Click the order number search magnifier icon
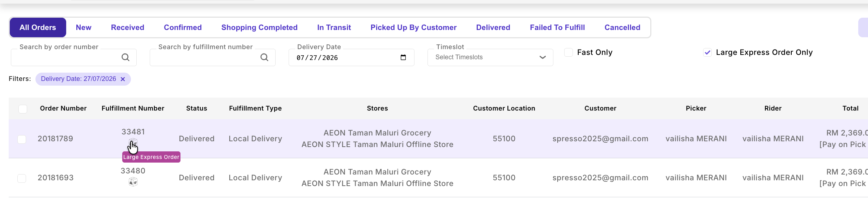 click(x=125, y=57)
